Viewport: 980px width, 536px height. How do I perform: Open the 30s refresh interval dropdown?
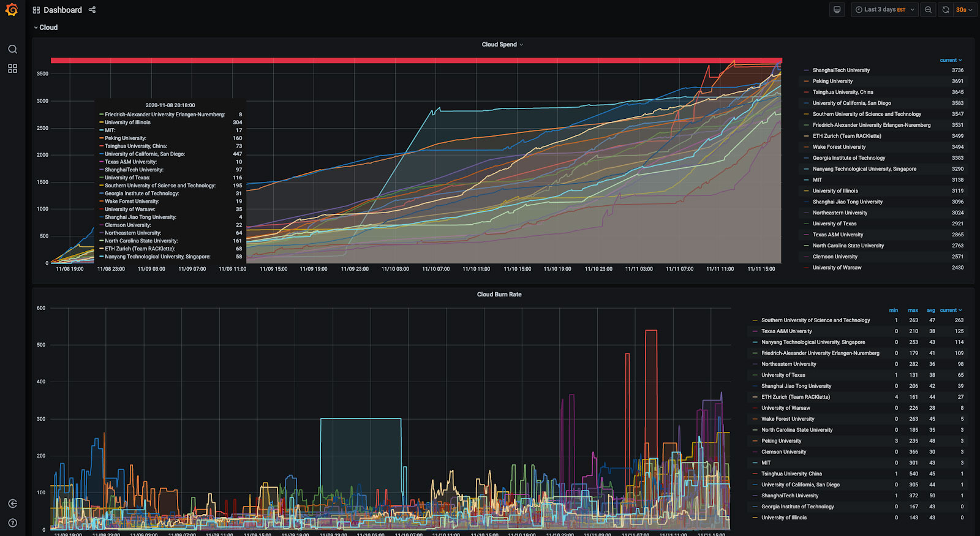pyautogui.click(x=964, y=10)
